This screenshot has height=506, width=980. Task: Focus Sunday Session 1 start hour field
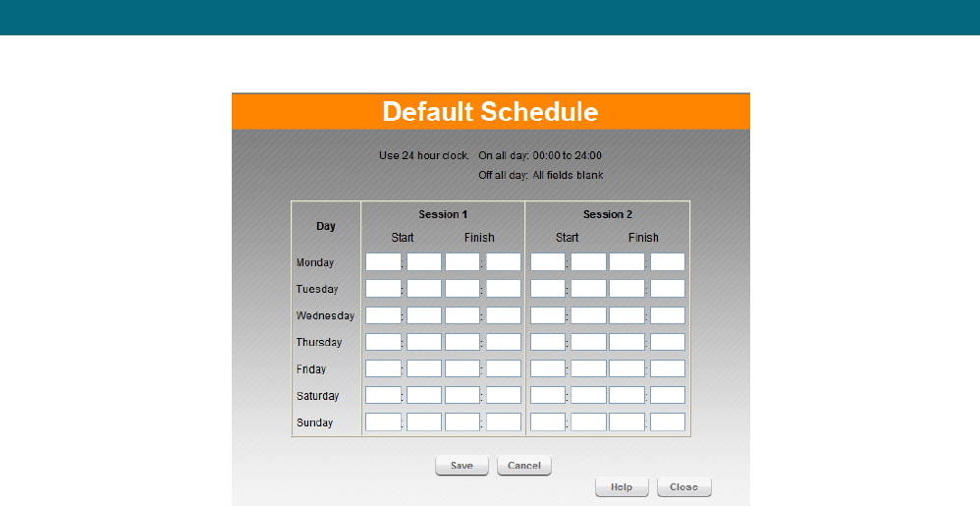pyautogui.click(x=383, y=422)
